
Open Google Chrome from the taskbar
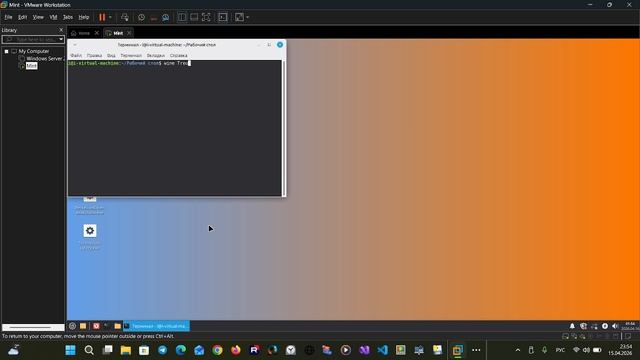tap(218, 350)
